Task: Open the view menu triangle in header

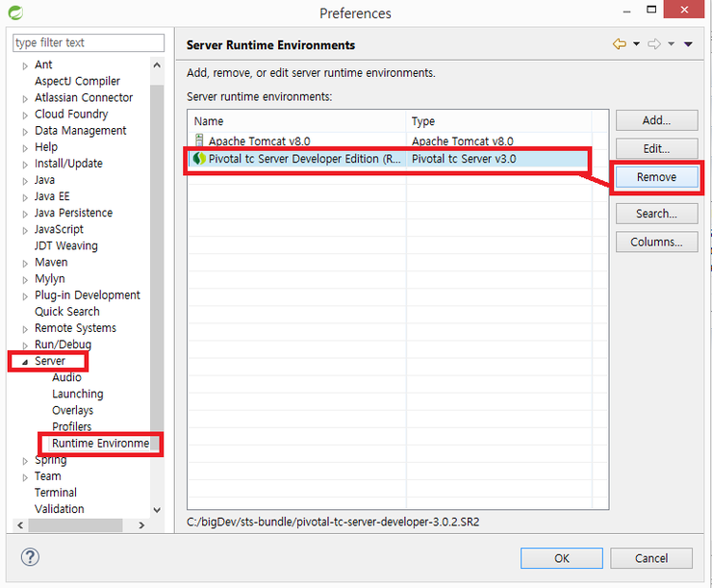Action: coord(688,44)
